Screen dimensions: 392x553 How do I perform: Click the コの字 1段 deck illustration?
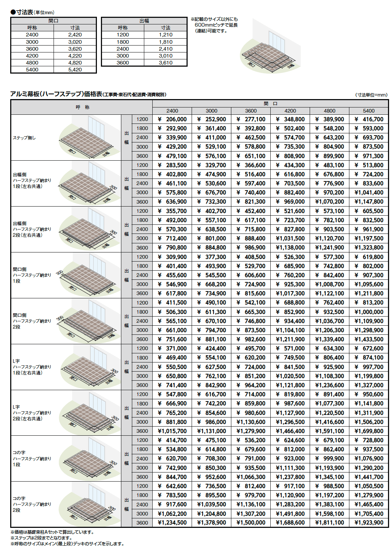[x=87, y=459]
